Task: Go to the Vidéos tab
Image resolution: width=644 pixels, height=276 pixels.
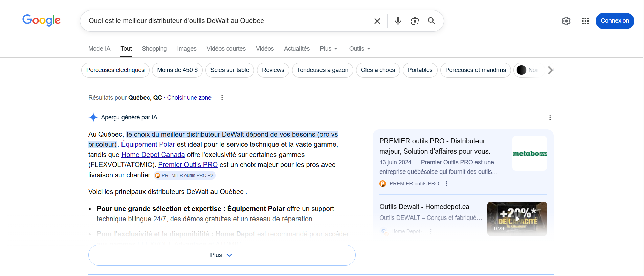Action: 265,49
